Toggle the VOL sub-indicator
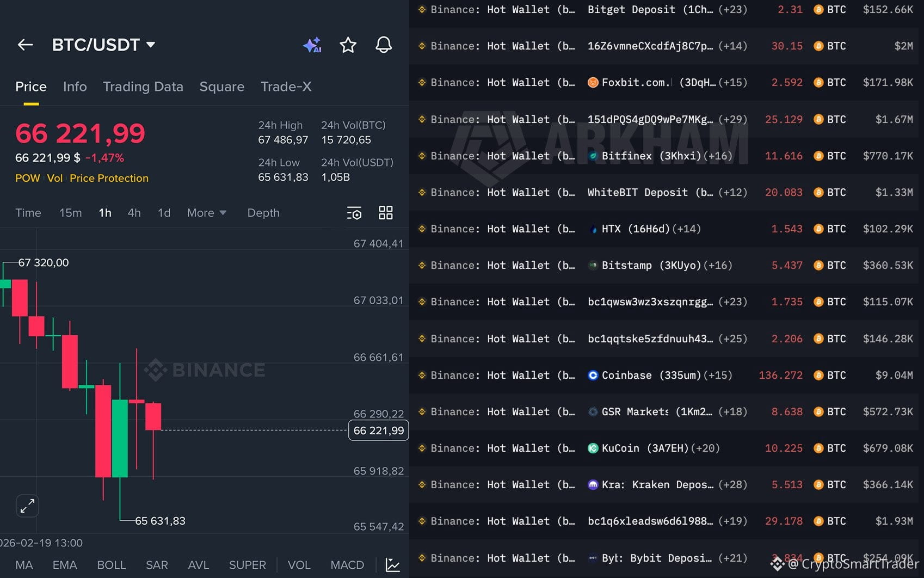Viewport: 924px width, 578px height. tap(299, 565)
